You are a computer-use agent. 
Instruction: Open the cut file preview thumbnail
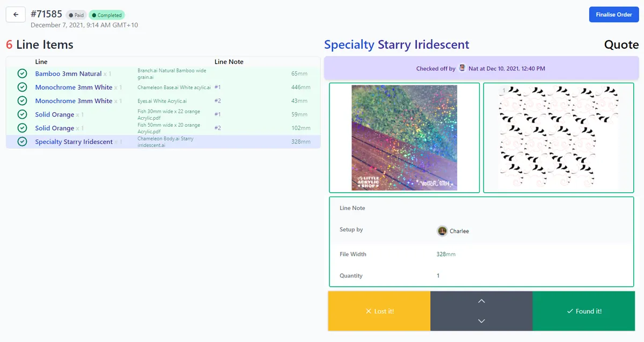point(559,137)
